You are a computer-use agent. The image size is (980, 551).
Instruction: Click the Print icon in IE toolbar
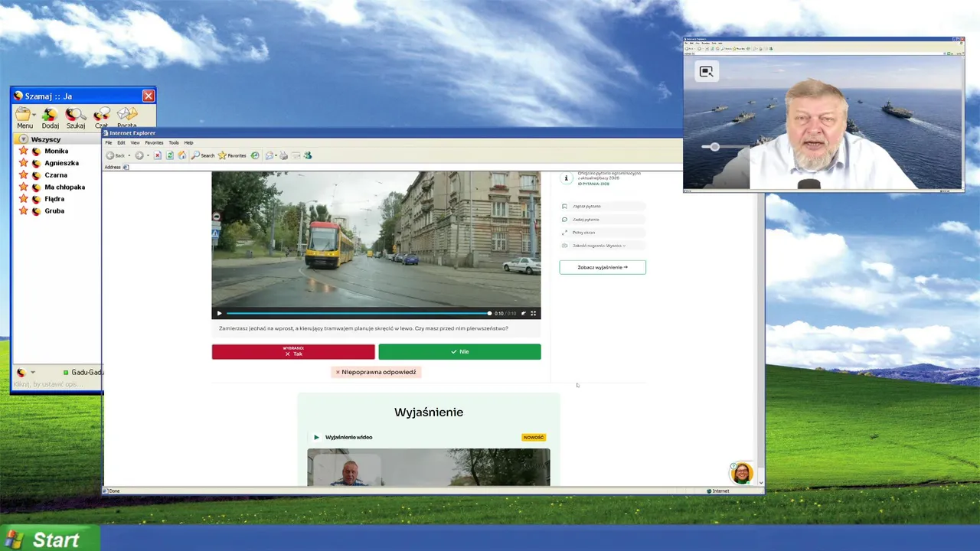tap(283, 155)
